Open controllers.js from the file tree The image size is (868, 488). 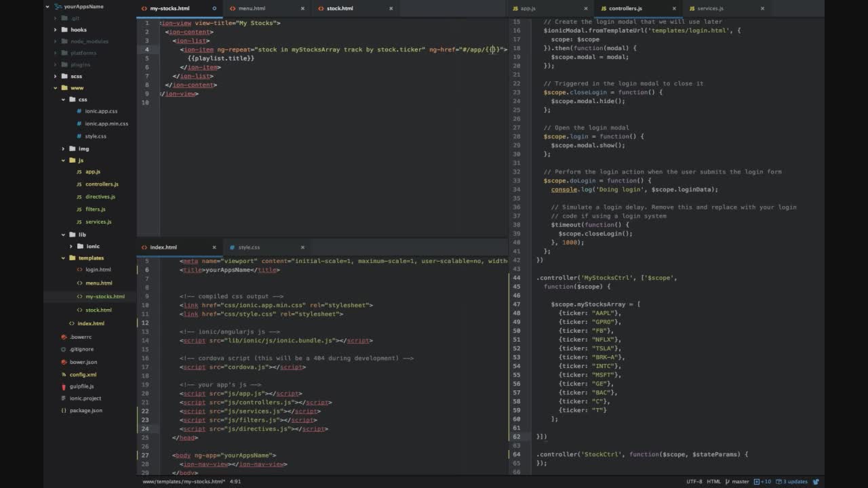pyautogui.click(x=102, y=184)
